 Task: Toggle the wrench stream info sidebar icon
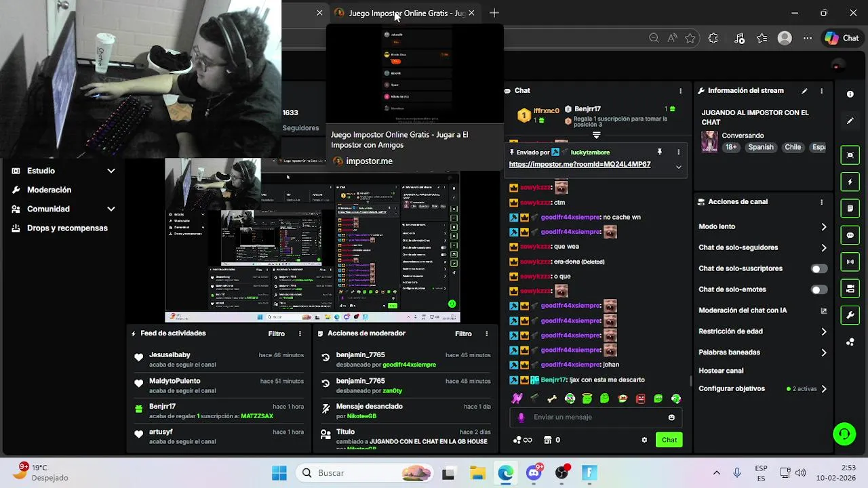pos(850,315)
